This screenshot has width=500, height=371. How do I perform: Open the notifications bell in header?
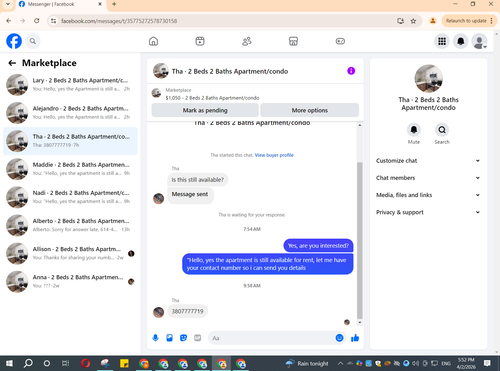click(461, 41)
